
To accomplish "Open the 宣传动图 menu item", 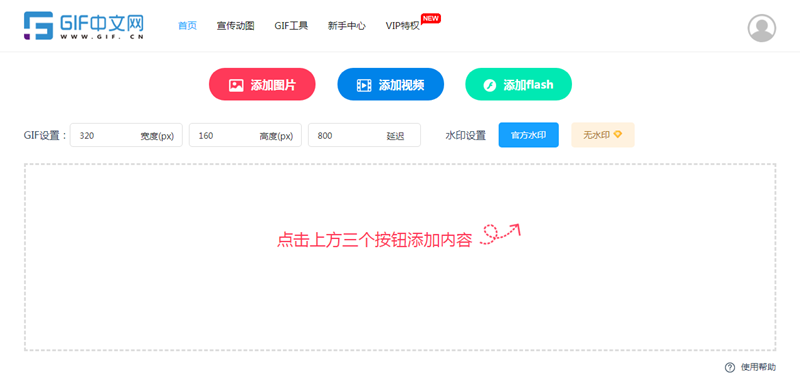I will [x=235, y=25].
